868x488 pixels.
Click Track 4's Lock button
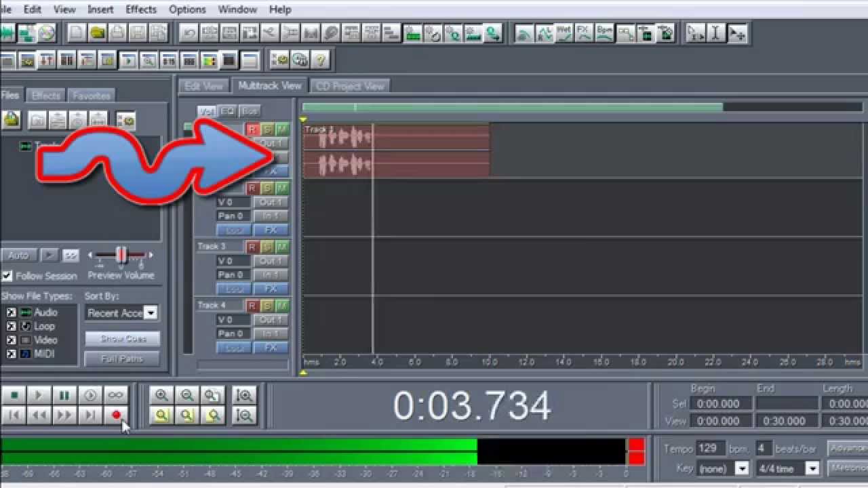[234, 348]
